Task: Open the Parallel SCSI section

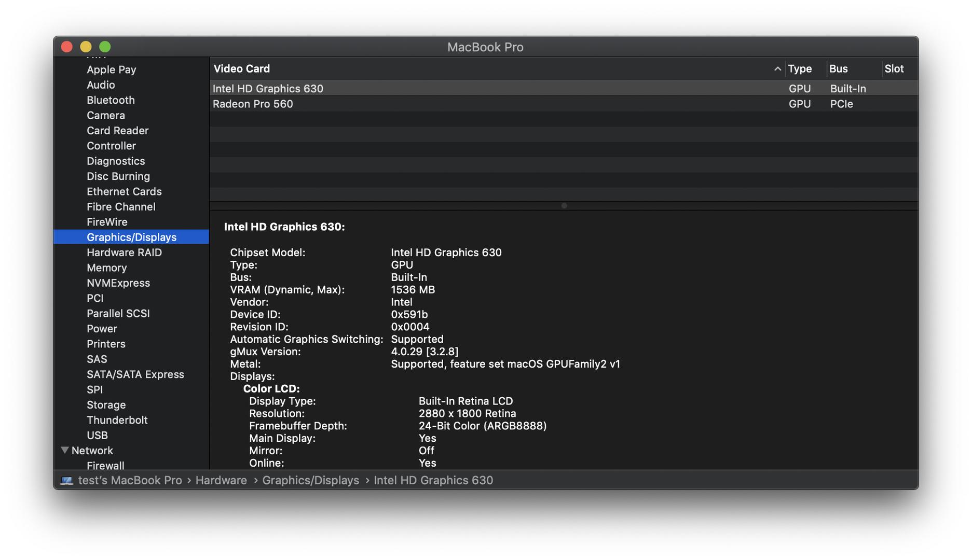Action: click(x=118, y=313)
